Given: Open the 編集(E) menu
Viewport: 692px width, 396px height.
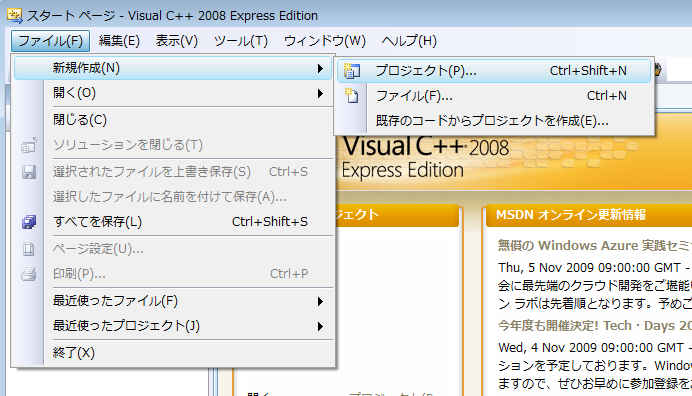Looking at the screenshot, I should pyautogui.click(x=119, y=41).
